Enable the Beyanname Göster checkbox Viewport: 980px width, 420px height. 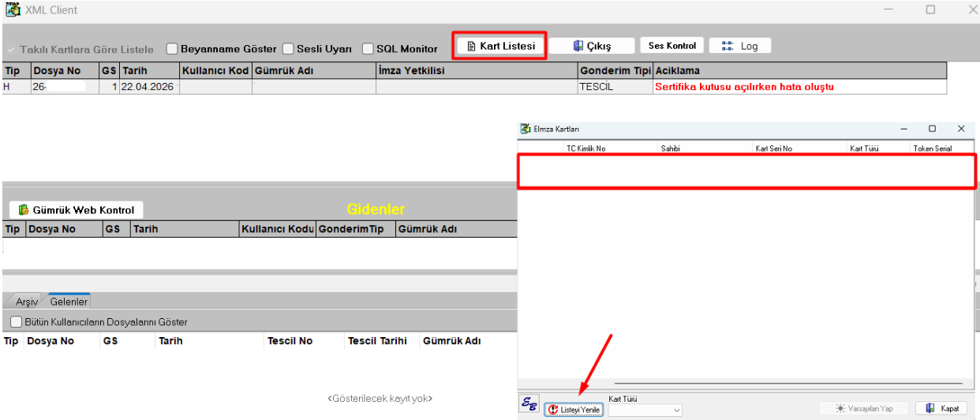point(172,49)
